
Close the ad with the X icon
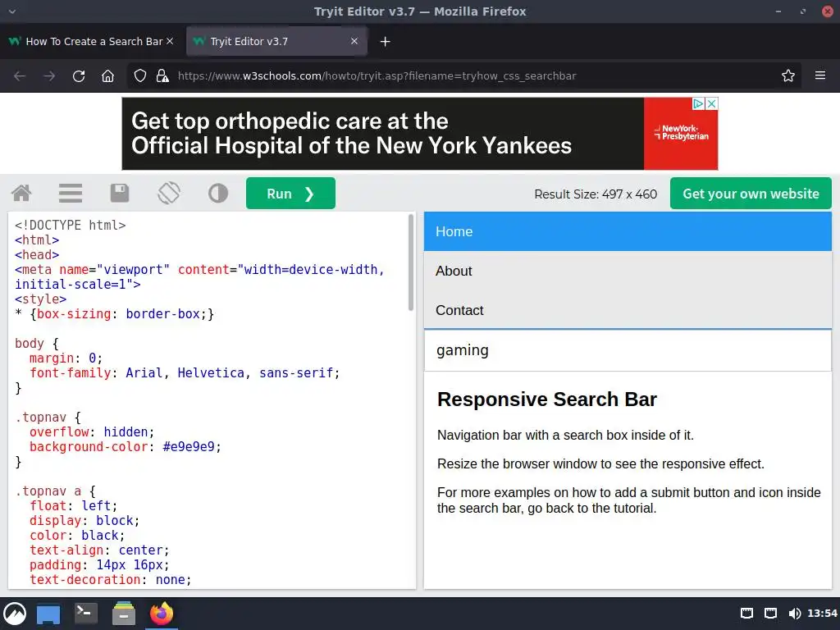[x=711, y=104]
